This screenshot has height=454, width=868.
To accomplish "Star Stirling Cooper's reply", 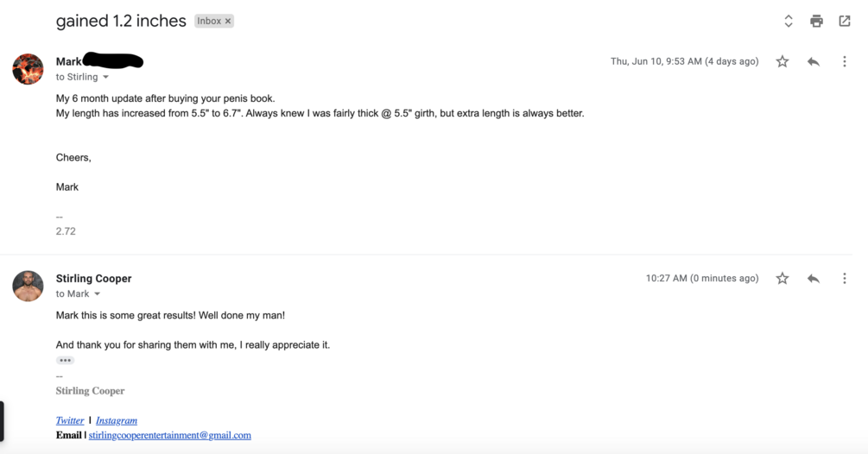I will (782, 278).
